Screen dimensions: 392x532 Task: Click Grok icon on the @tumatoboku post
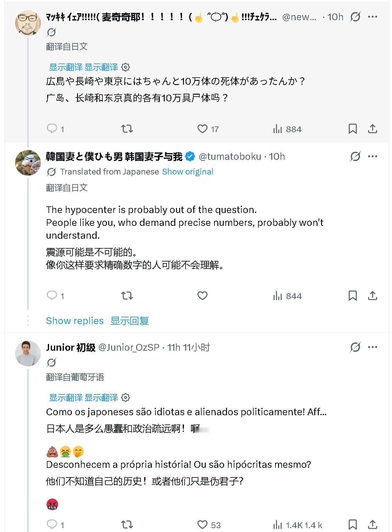tap(355, 157)
